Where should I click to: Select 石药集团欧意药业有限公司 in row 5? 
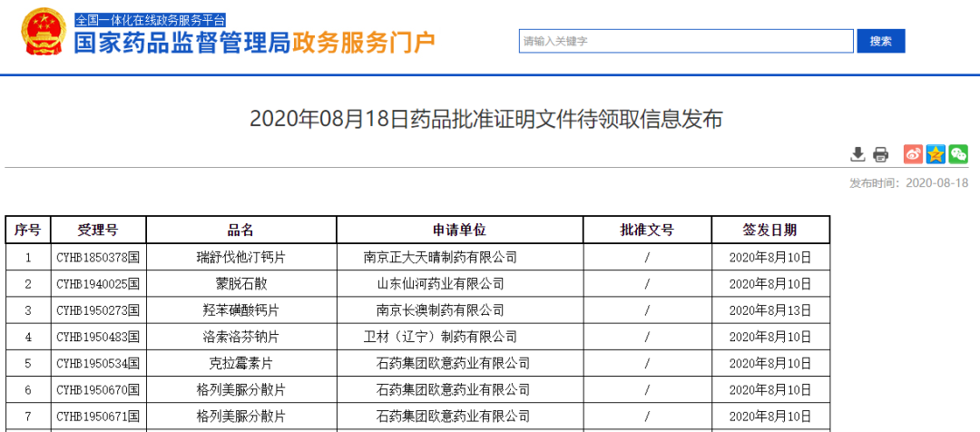tap(460, 363)
